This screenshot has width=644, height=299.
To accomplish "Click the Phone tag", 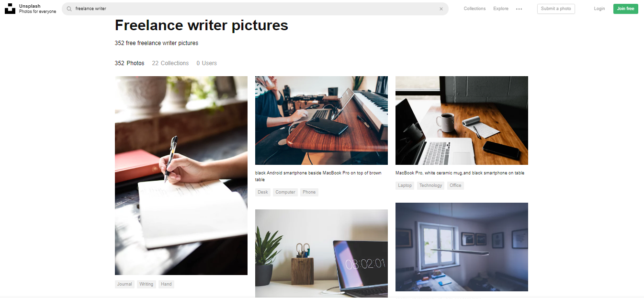I will pos(309,192).
